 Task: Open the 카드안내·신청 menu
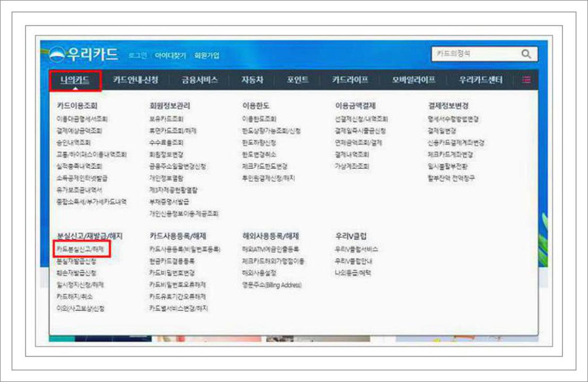(135, 80)
